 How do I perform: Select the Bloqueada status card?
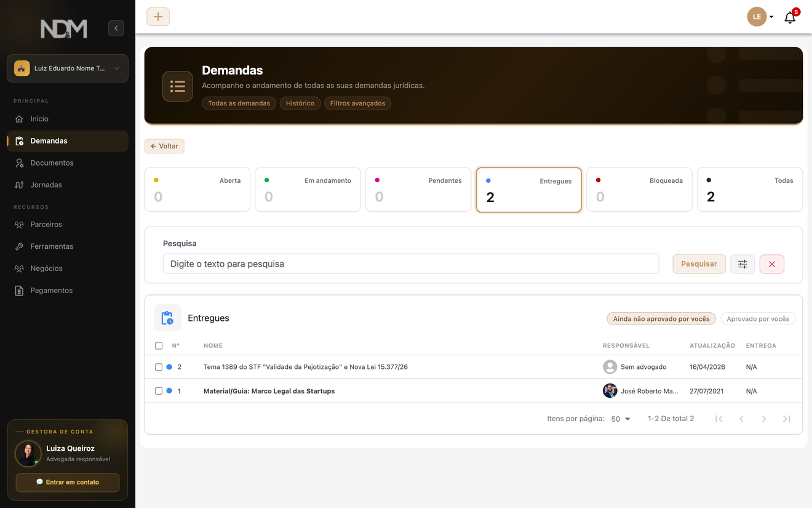click(639, 190)
